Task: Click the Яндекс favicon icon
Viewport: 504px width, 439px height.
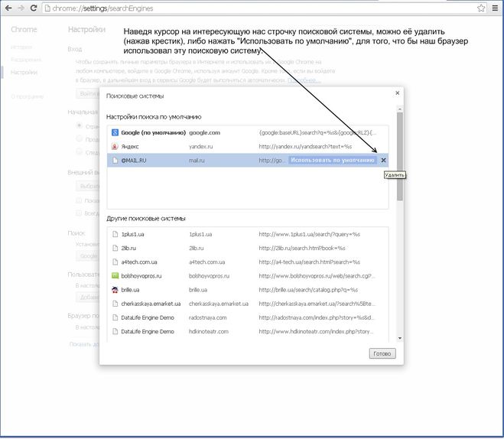Action: [x=115, y=147]
